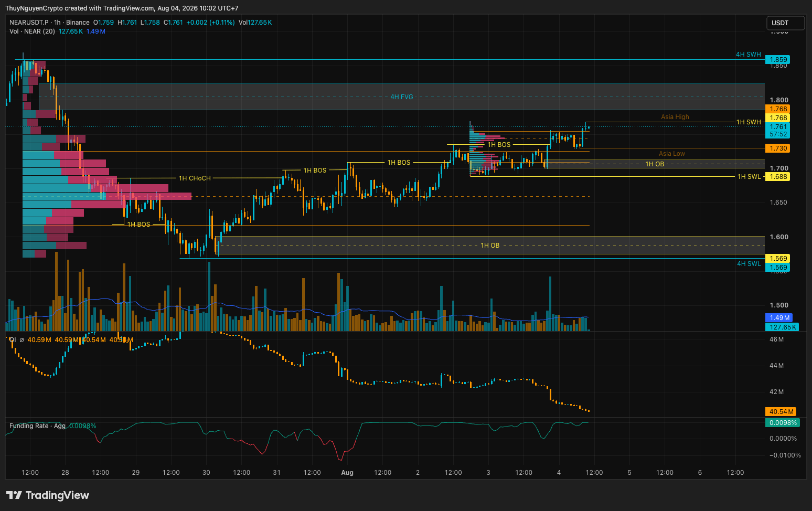
Task: Select the Funding Rate · Agg legend
Action: 37,426
